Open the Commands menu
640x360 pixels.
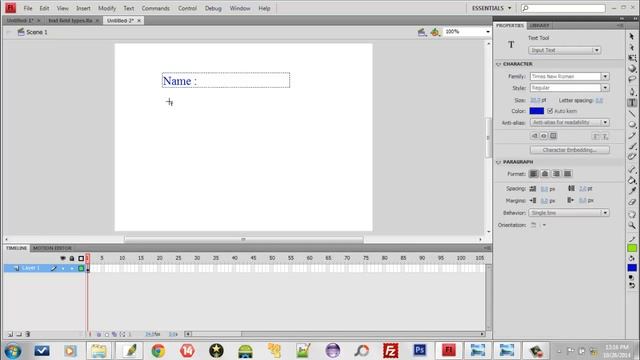pyautogui.click(x=156, y=8)
